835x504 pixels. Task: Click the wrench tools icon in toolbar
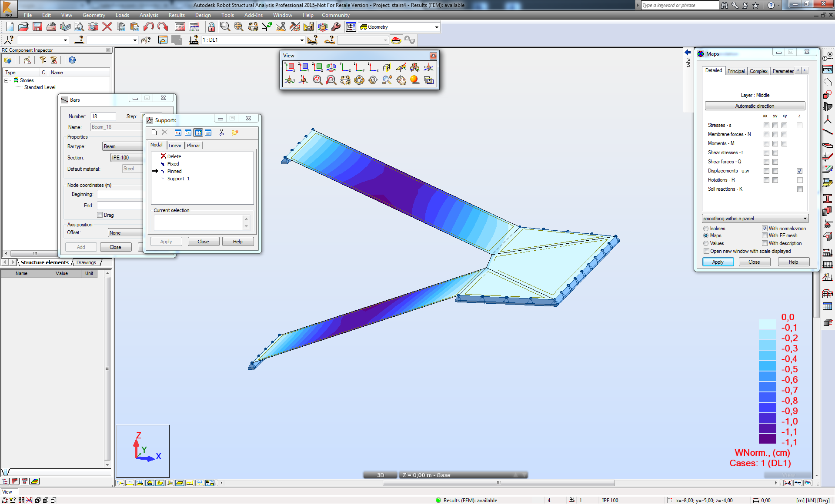coord(336,27)
